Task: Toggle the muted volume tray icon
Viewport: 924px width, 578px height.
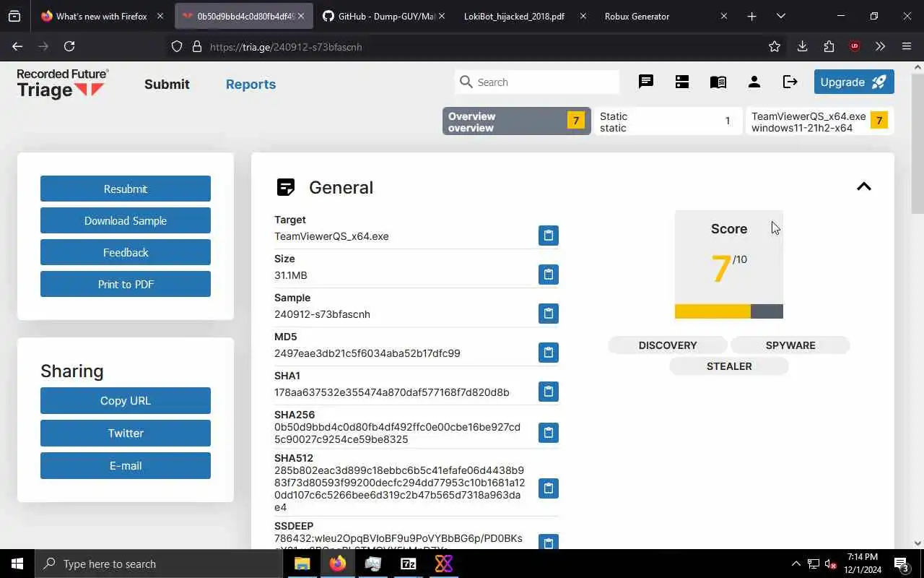Action: tap(832, 564)
